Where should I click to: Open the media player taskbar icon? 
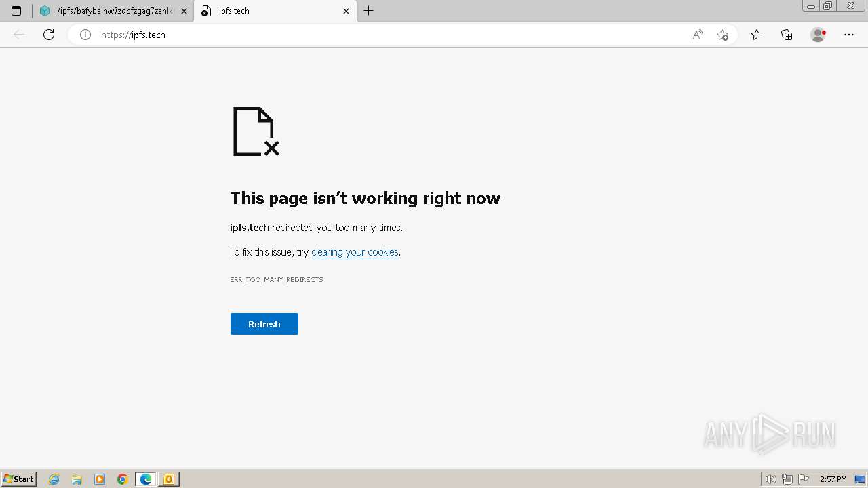(x=100, y=479)
